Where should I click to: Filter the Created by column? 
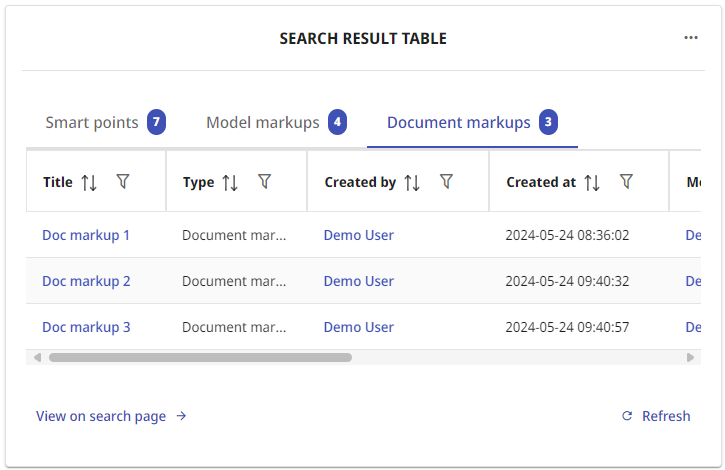[x=447, y=181]
